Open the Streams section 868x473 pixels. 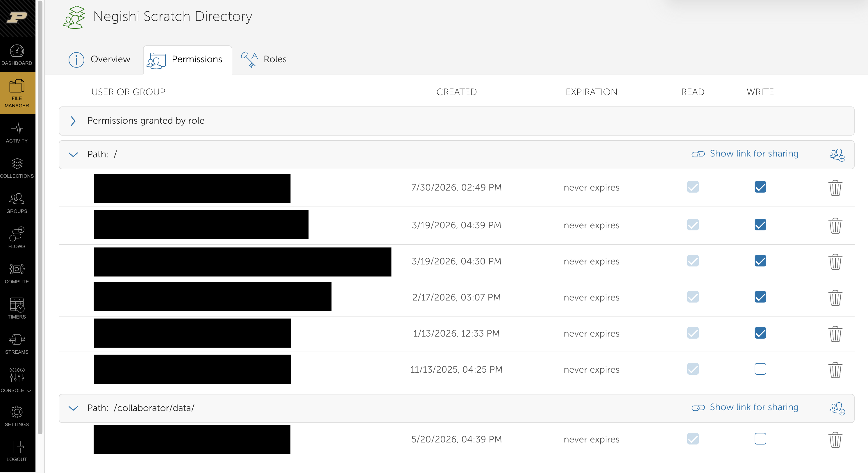pos(17,344)
